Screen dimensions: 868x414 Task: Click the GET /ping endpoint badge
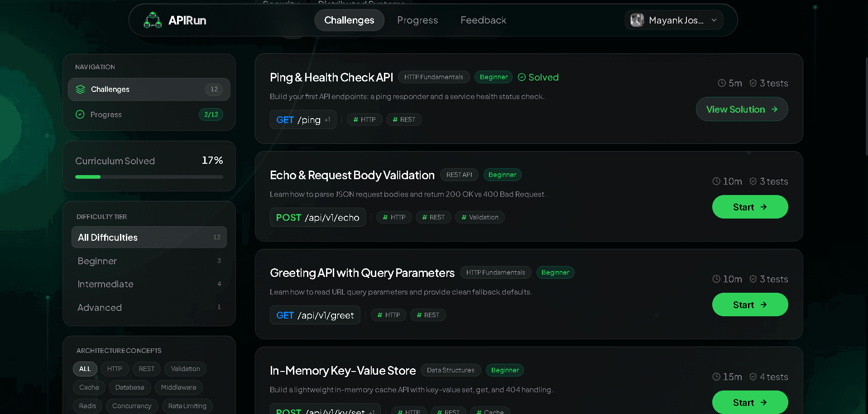(303, 119)
